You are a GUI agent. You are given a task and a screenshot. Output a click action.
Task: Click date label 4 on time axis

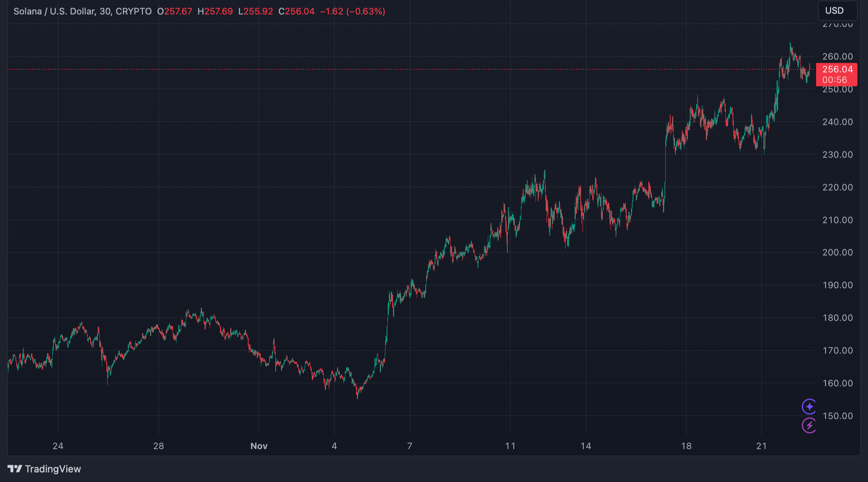[334, 446]
